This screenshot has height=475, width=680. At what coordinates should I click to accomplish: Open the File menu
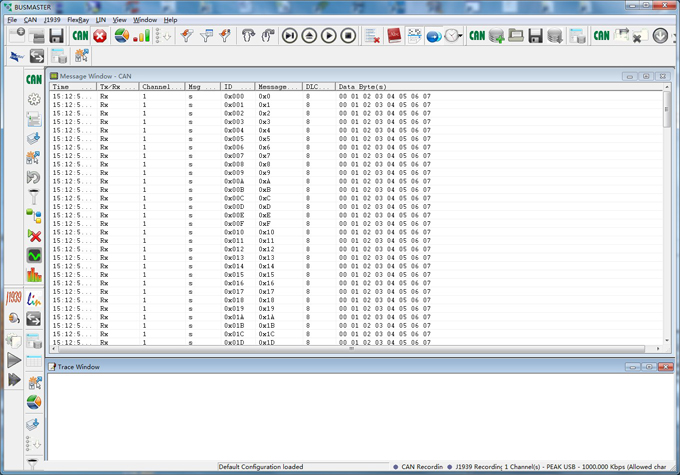12,20
